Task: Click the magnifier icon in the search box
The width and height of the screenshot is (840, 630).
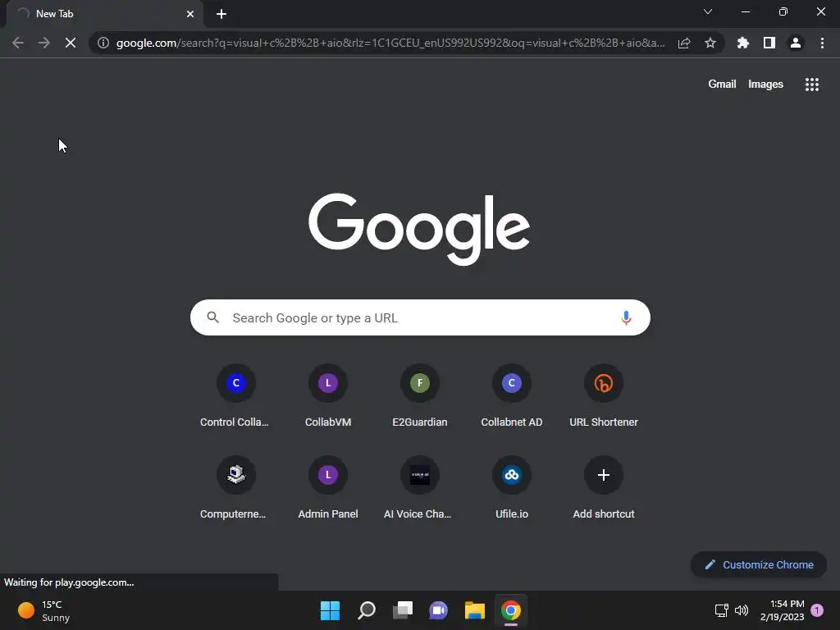Action: pos(212,317)
